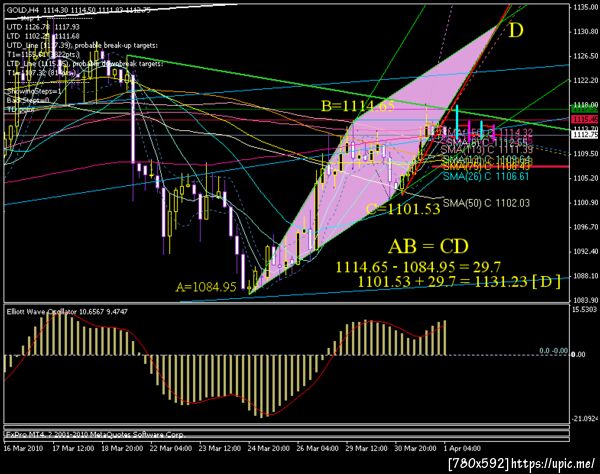Click the 1088.10 price axis value
The image size is (600, 474).
pyautogui.click(x=585, y=276)
